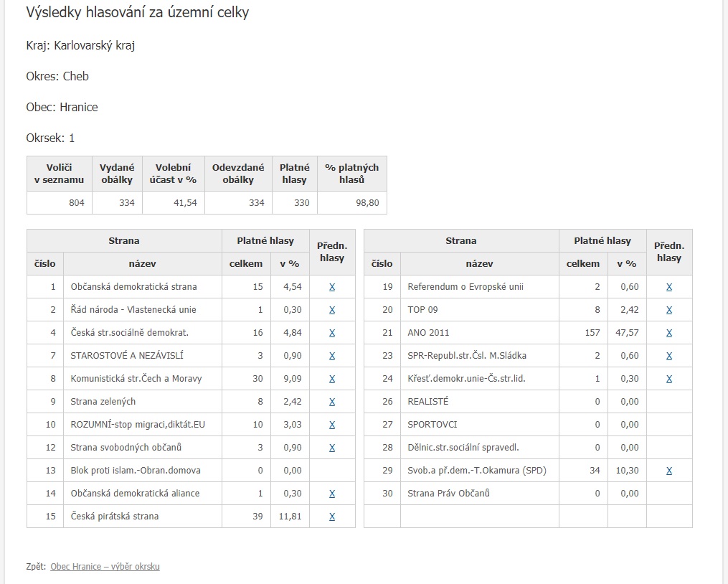Click the 'TOP 09' party name
This screenshot has height=584, width=728.
pos(422,309)
